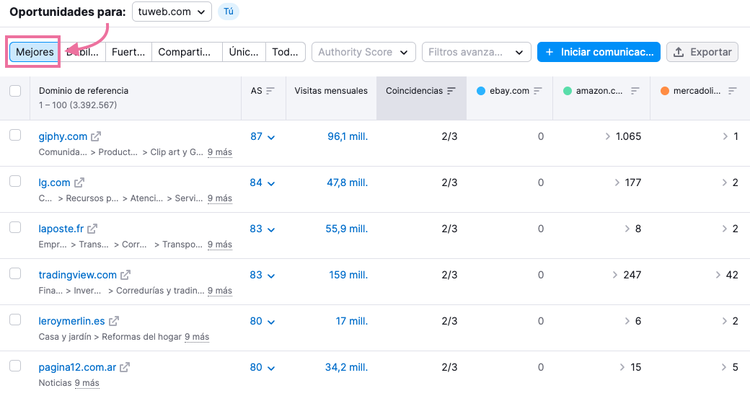Sort by amazon column icon
Image resolution: width=750 pixels, height=396 pixels.
coord(635,91)
